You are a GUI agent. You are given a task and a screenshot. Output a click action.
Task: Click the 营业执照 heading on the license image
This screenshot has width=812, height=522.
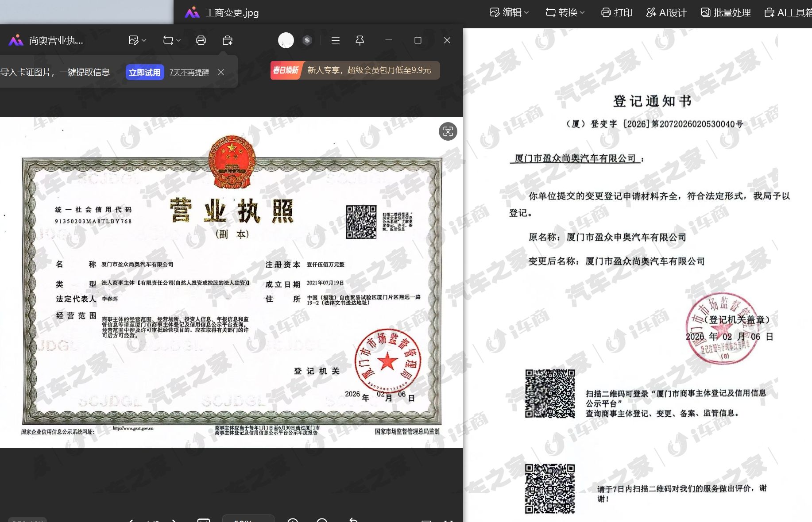coord(232,211)
